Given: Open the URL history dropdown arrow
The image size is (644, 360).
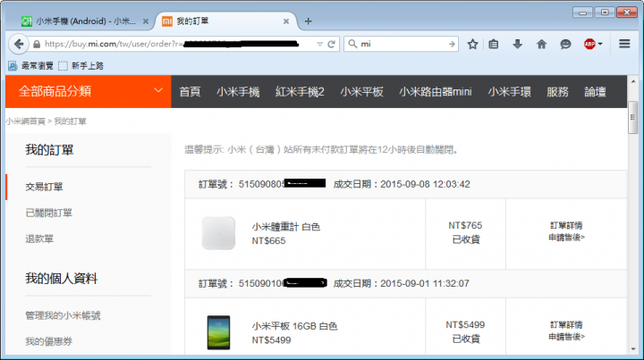Looking at the screenshot, I should pos(319,45).
